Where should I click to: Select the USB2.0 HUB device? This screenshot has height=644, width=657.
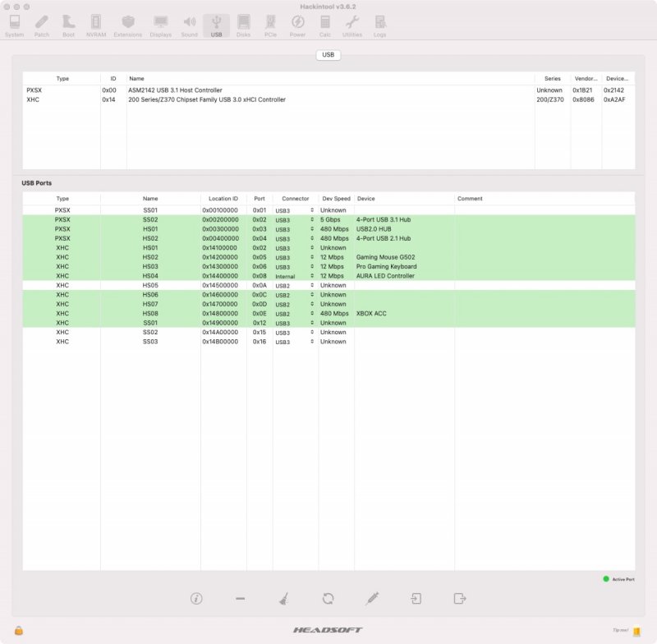pos(374,229)
